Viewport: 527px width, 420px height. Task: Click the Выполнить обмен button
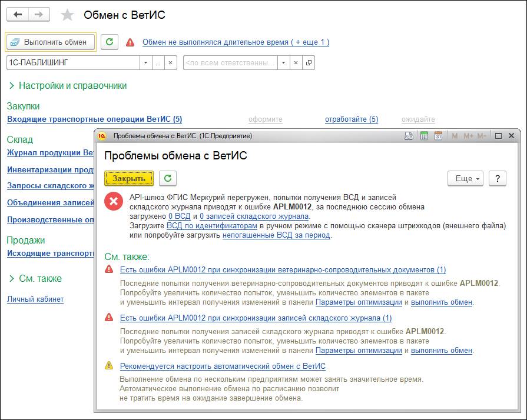coord(51,42)
